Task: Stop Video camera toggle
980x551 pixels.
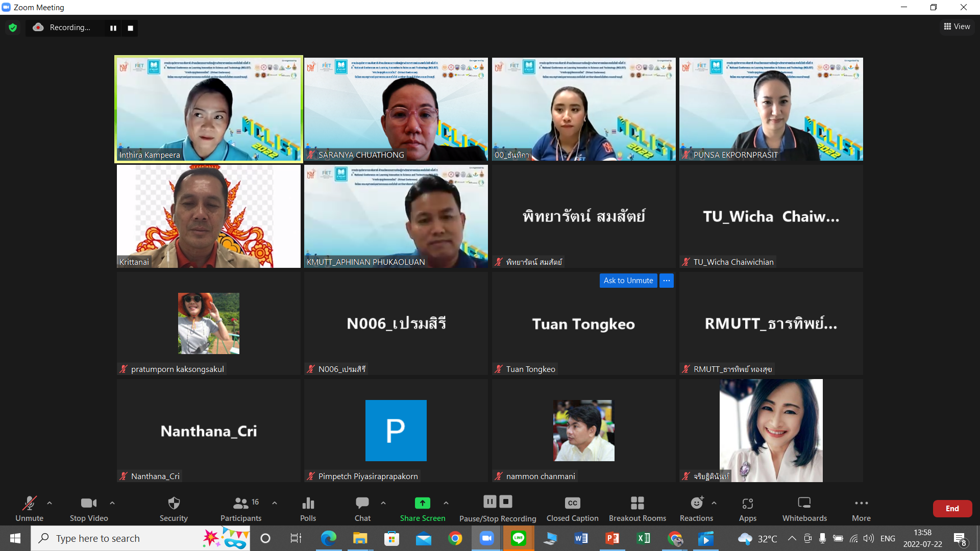Action: point(89,509)
